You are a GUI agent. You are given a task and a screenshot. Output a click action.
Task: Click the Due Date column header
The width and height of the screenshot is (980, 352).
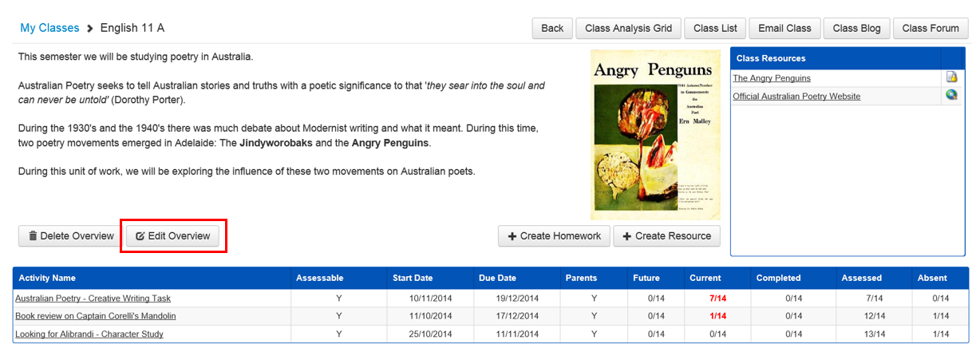pos(497,278)
